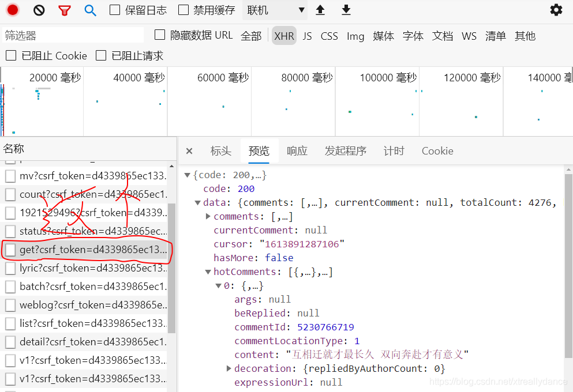This screenshot has height=392, width=573.
Task: Click the code value 200
Action: (x=246, y=189)
